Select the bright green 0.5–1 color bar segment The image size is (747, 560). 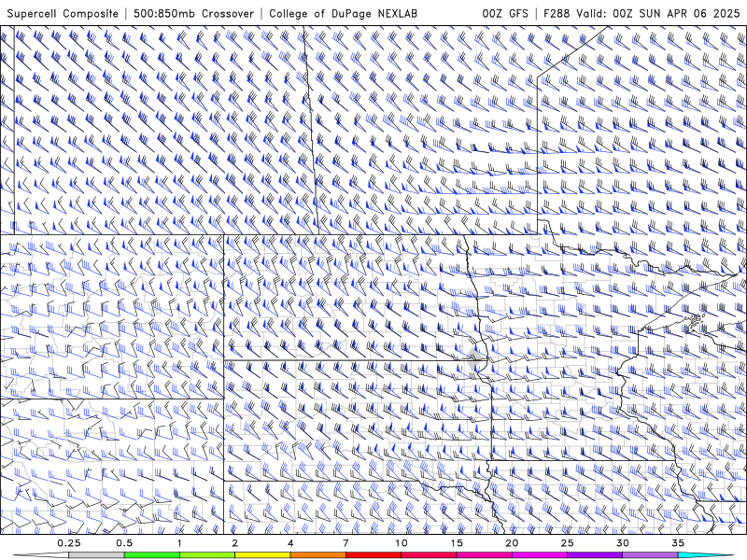151,555
